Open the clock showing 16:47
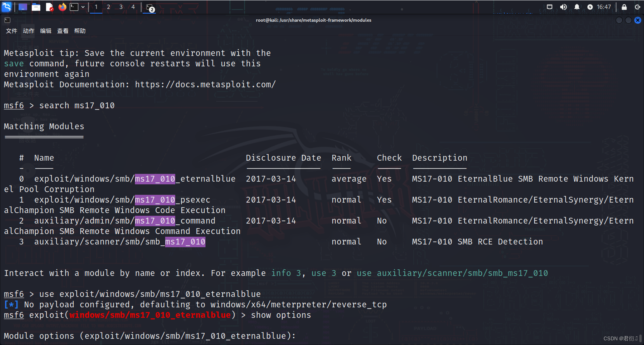 tap(604, 7)
